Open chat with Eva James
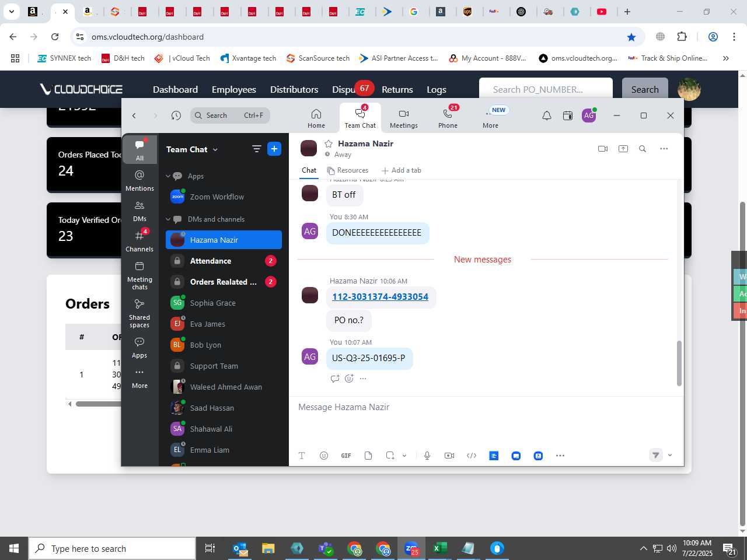Image resolution: width=747 pixels, height=560 pixels. [224, 324]
